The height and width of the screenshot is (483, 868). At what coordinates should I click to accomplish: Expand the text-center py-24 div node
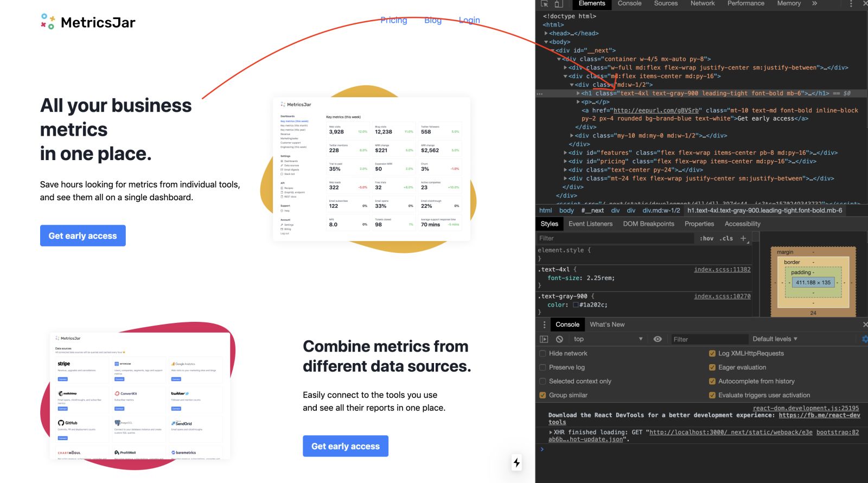click(566, 170)
